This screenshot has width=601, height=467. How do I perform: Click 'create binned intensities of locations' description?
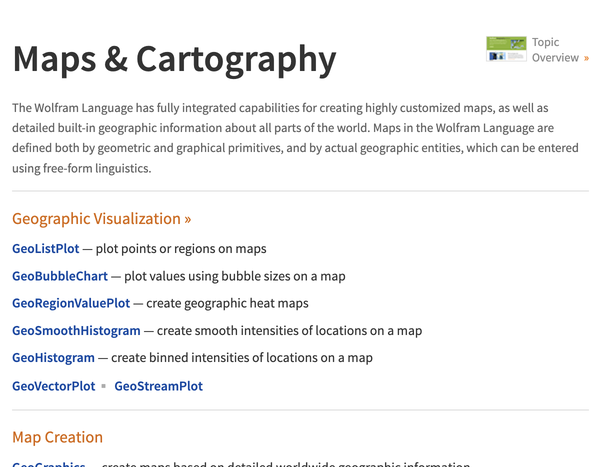[241, 357]
